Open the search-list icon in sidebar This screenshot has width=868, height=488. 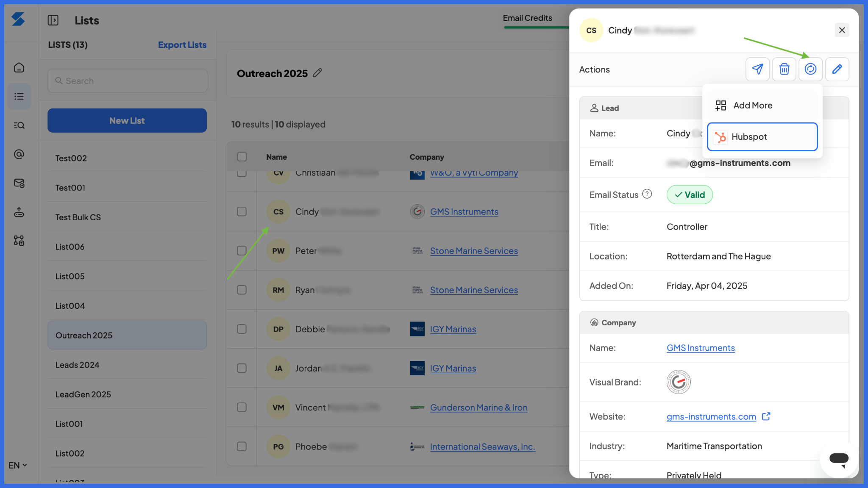[x=19, y=125]
